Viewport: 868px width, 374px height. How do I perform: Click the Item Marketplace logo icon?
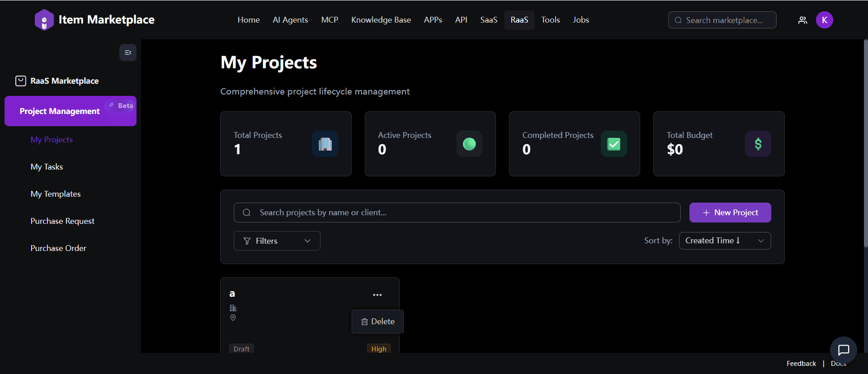[44, 20]
